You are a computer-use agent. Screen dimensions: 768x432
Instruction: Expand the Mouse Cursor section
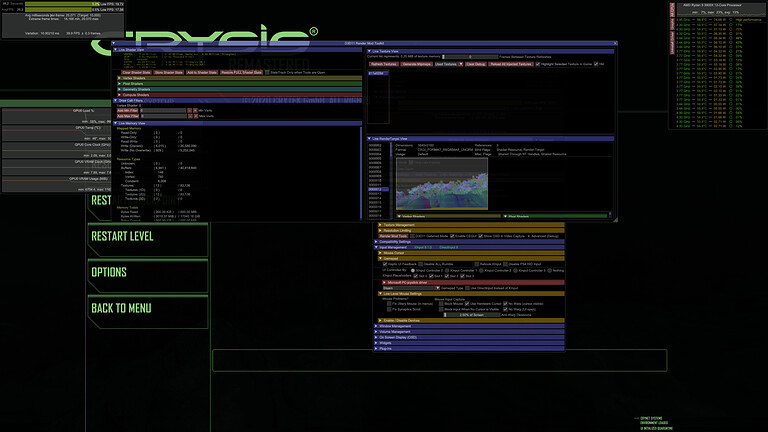(471, 253)
